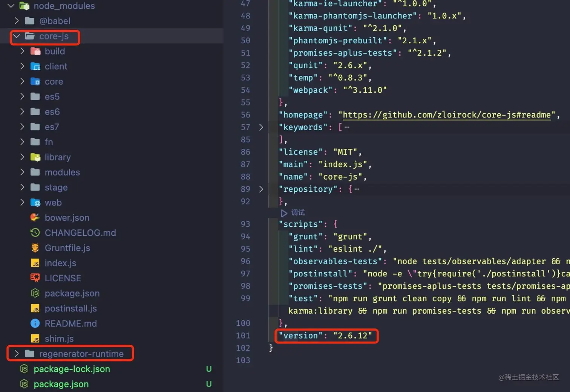570x392 pixels.
Task: Click line number 93 in gutter
Action: coord(245,224)
